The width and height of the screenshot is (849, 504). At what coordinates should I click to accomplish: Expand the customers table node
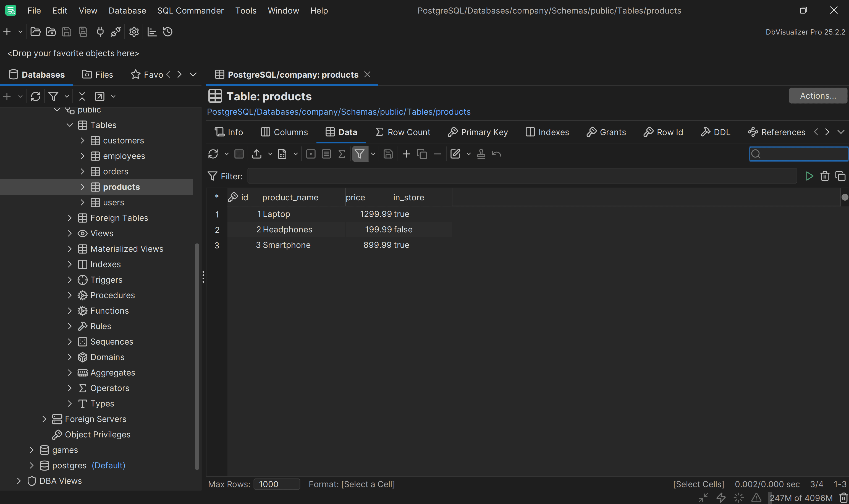(82, 141)
